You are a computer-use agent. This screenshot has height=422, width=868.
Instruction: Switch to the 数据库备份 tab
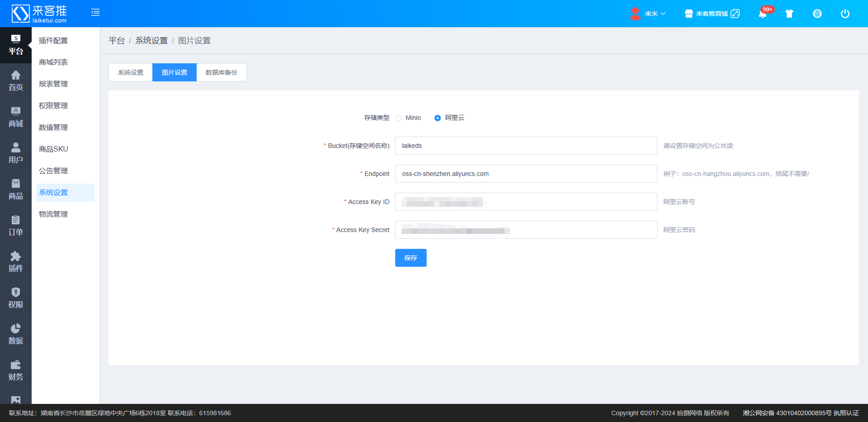(x=222, y=72)
